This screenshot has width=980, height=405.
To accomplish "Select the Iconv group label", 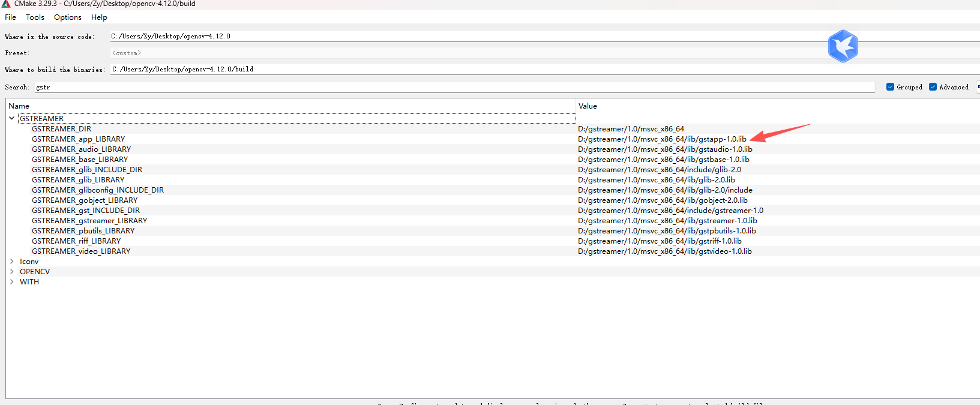I will 29,261.
